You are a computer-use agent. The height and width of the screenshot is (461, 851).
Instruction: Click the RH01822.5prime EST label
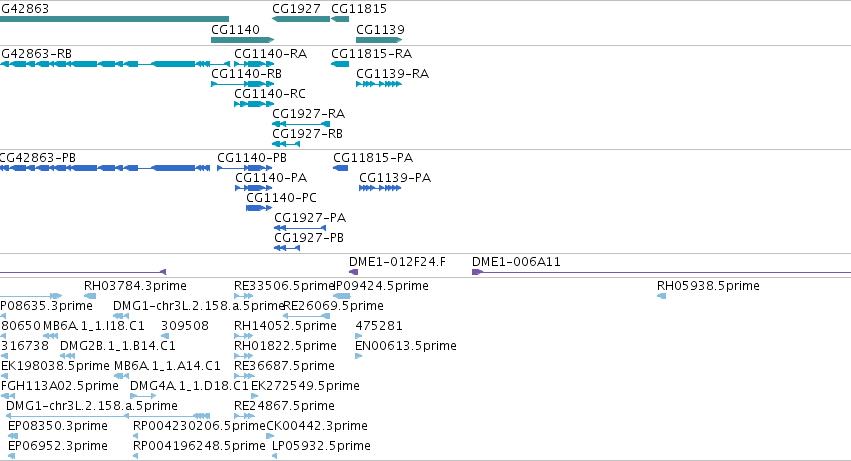[285, 346]
